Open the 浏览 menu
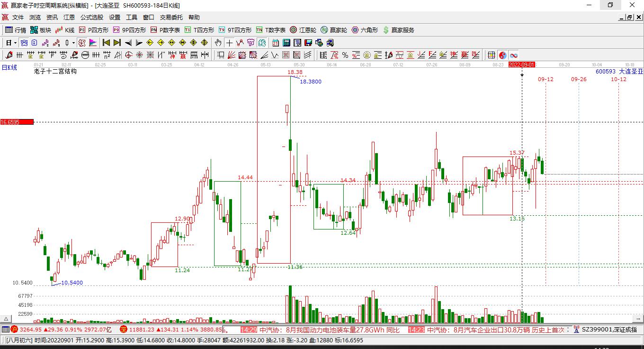The image size is (644, 349). pos(35,18)
